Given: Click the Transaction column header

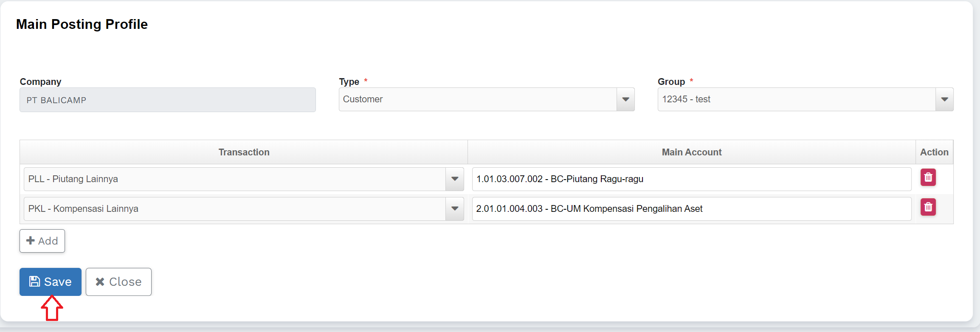Looking at the screenshot, I should pyautogui.click(x=244, y=152).
